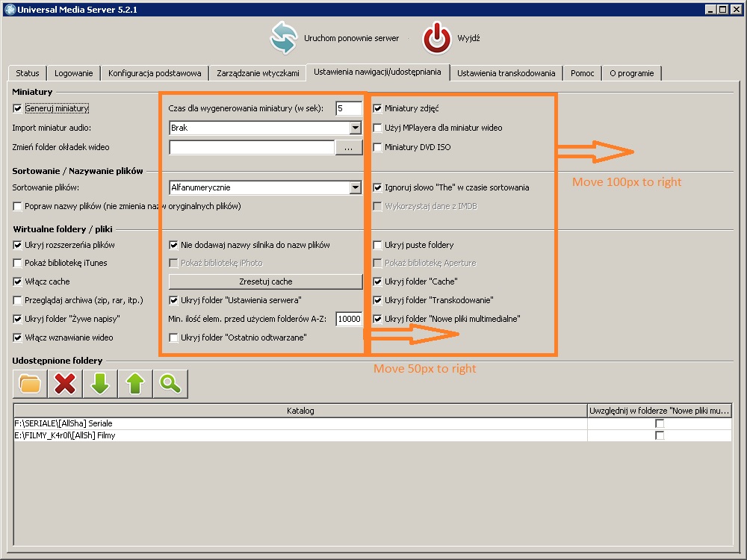
Task: Toggle Ukryj folder "Żywe napisy" checkbox
Action: pos(18,319)
